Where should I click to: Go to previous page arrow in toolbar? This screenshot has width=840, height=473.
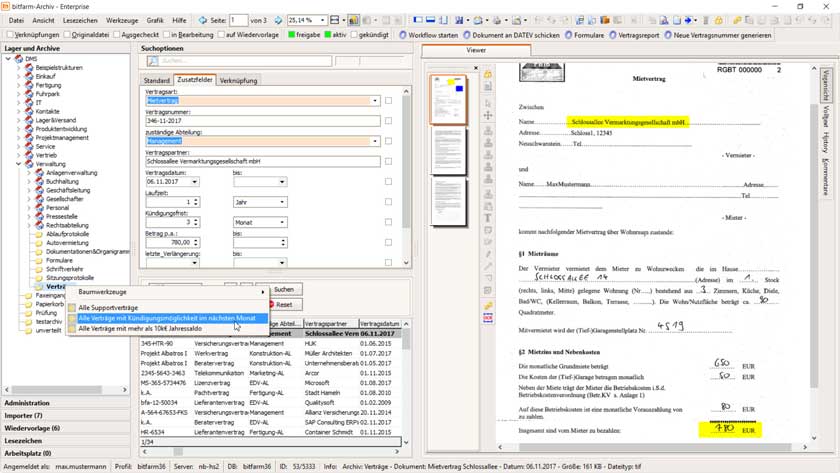[x=202, y=20]
